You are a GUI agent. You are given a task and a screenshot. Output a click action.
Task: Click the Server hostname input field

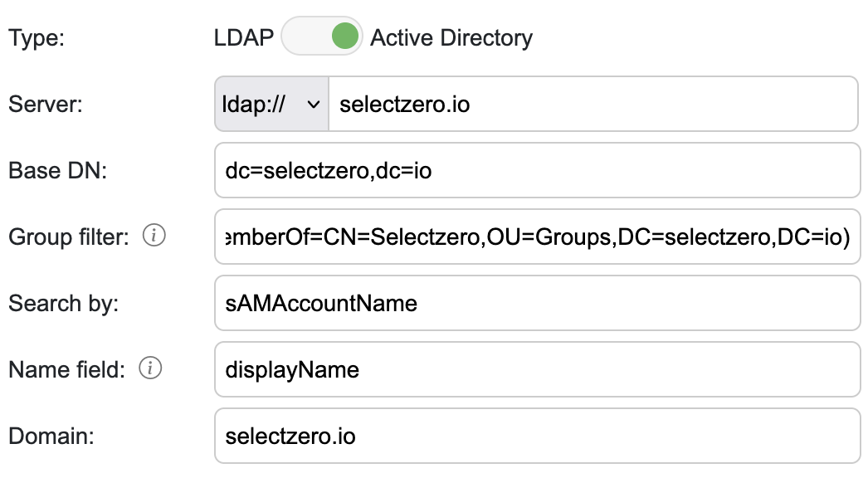point(592,104)
